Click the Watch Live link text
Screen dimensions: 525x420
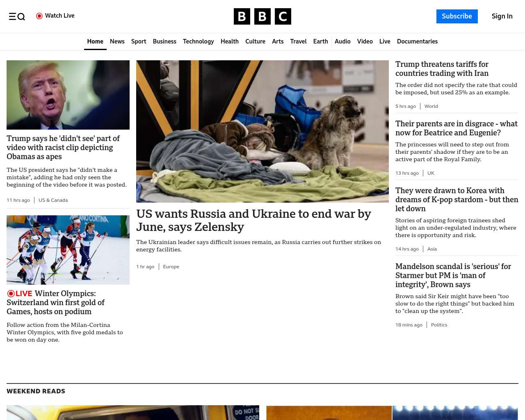click(60, 16)
